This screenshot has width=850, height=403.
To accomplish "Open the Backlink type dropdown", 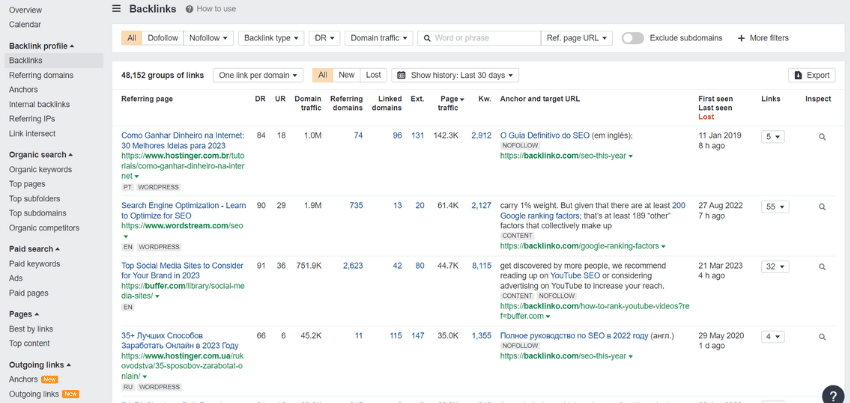I will pos(271,38).
